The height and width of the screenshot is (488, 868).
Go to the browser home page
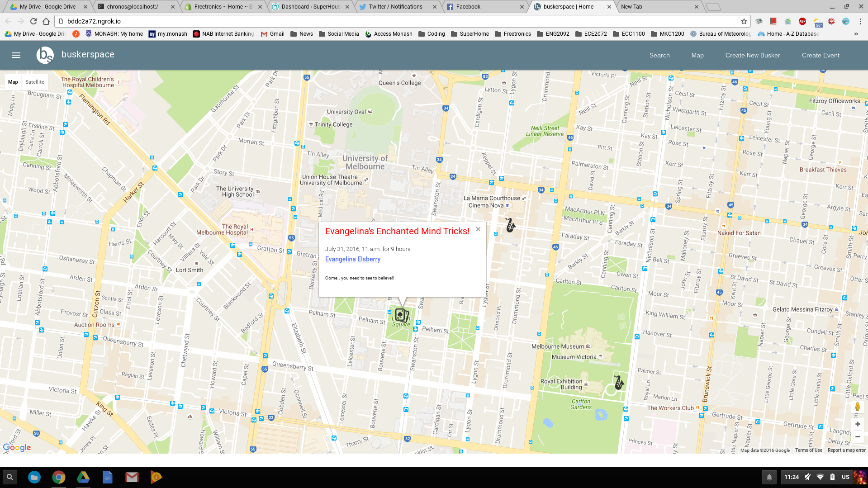(x=46, y=21)
